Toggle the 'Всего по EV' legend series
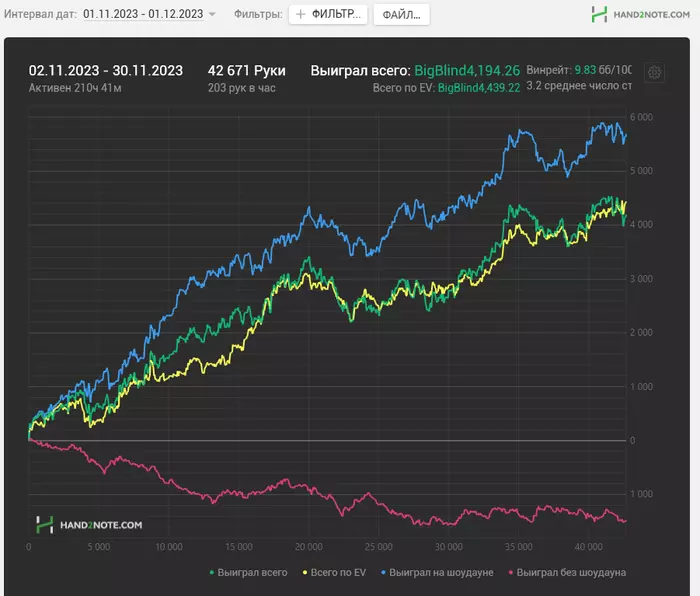 coord(336,573)
